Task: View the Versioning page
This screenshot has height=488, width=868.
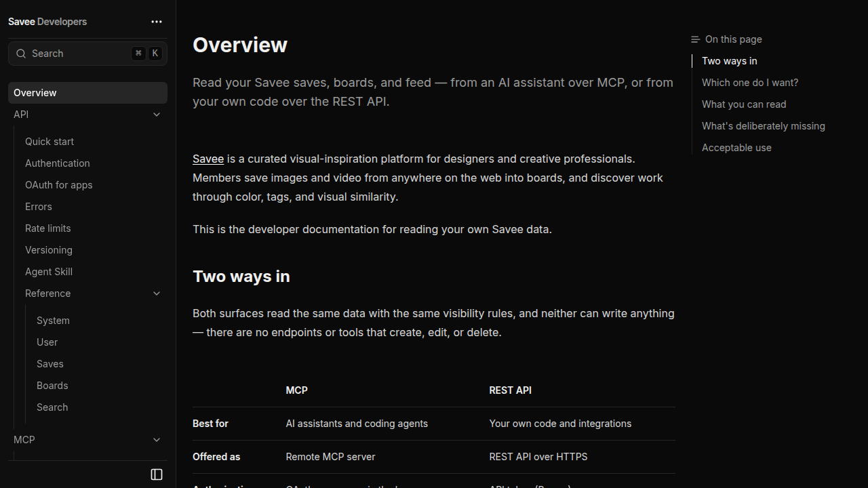Action: pyautogui.click(x=49, y=250)
